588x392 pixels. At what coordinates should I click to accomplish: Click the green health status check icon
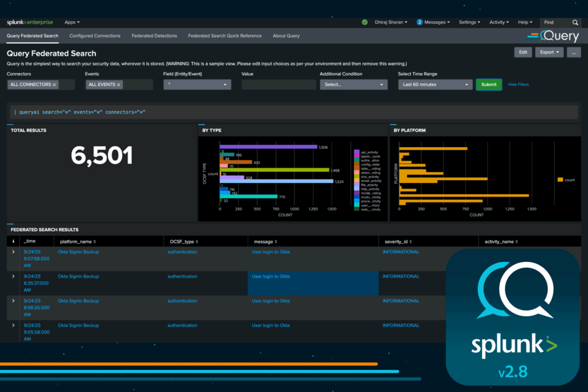click(365, 22)
